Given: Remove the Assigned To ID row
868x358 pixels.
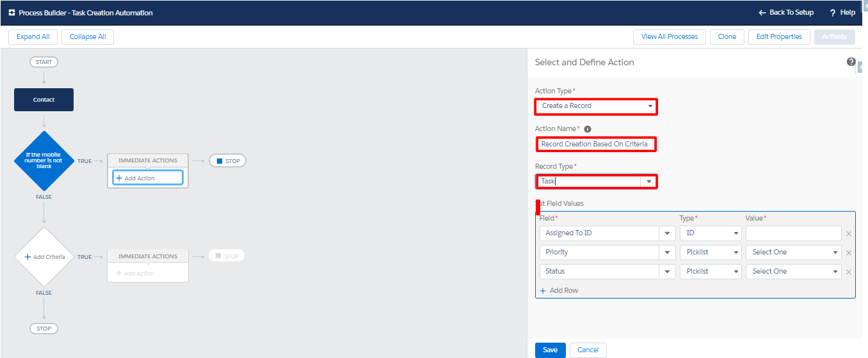Looking at the screenshot, I should coord(849,233).
